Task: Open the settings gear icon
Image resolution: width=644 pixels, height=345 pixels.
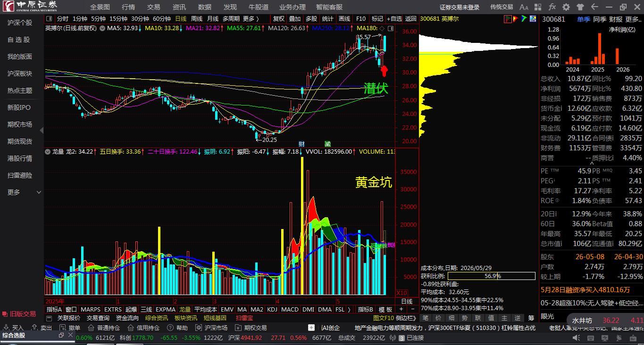Action: [x=566, y=7]
